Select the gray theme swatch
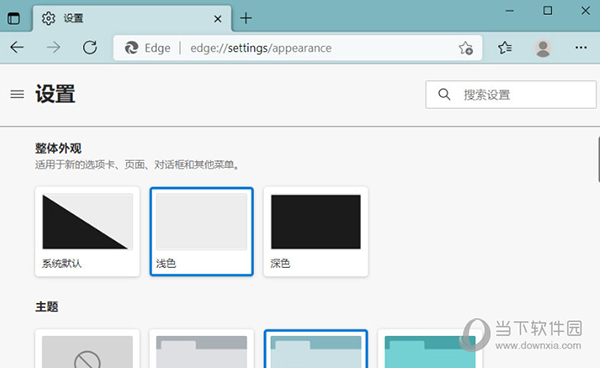Image resolution: width=600 pixels, height=368 pixels. 202,349
